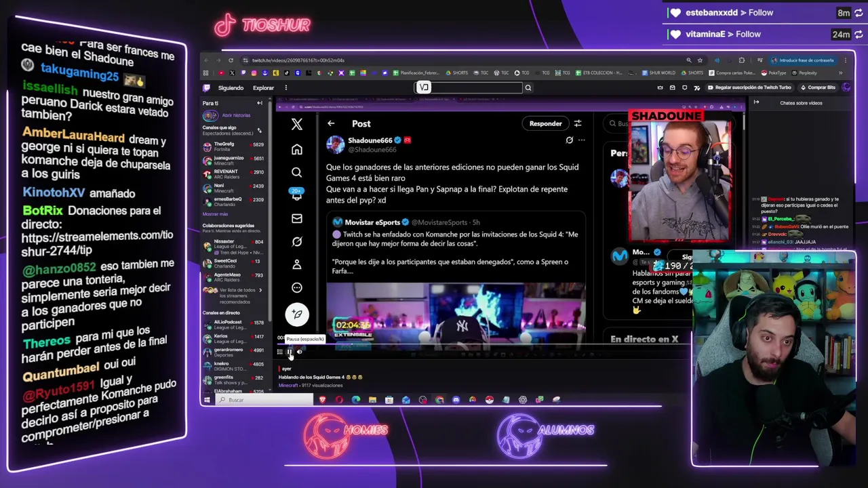Open TheGrefg channel in the sidebar

[234, 146]
